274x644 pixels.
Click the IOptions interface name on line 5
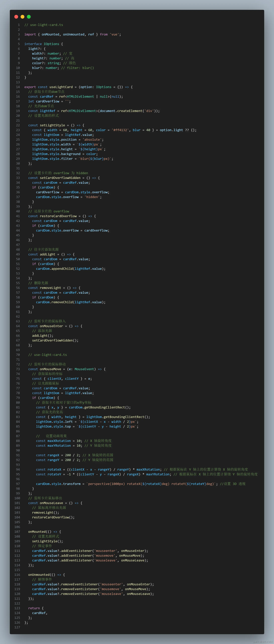(x=51, y=44)
